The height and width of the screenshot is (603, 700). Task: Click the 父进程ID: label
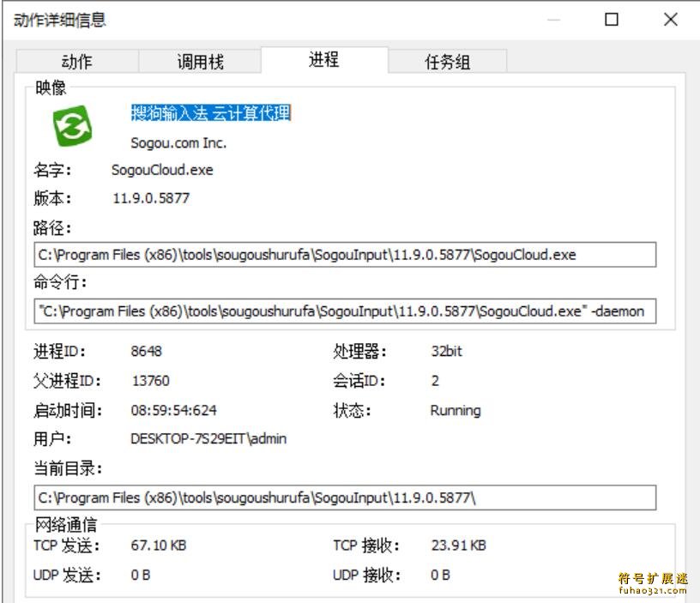[68, 381]
